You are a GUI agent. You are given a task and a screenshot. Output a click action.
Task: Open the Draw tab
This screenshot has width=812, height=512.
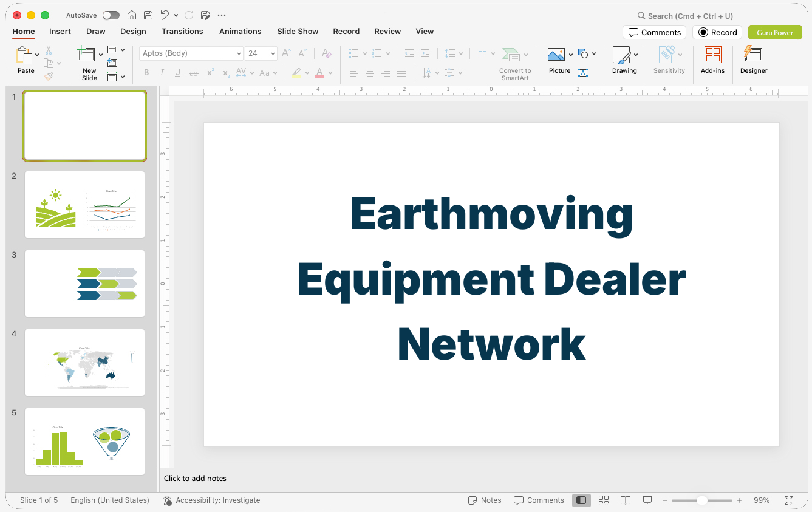tap(95, 31)
